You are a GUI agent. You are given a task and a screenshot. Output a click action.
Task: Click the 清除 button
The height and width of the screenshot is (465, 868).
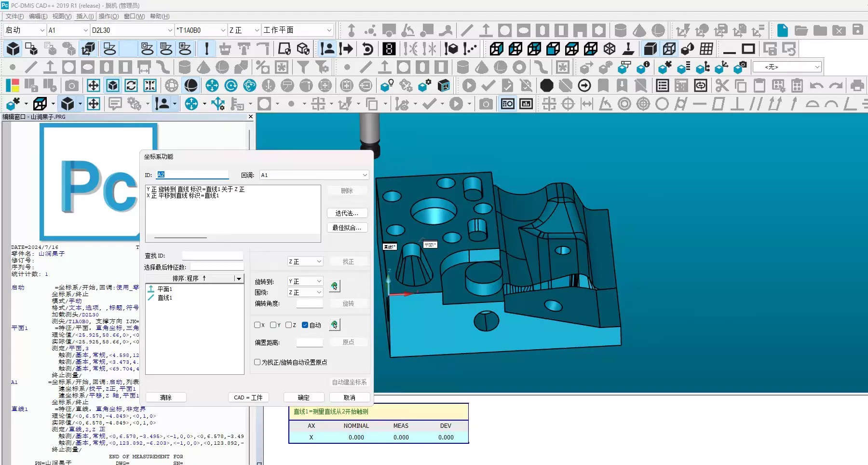[166, 397]
